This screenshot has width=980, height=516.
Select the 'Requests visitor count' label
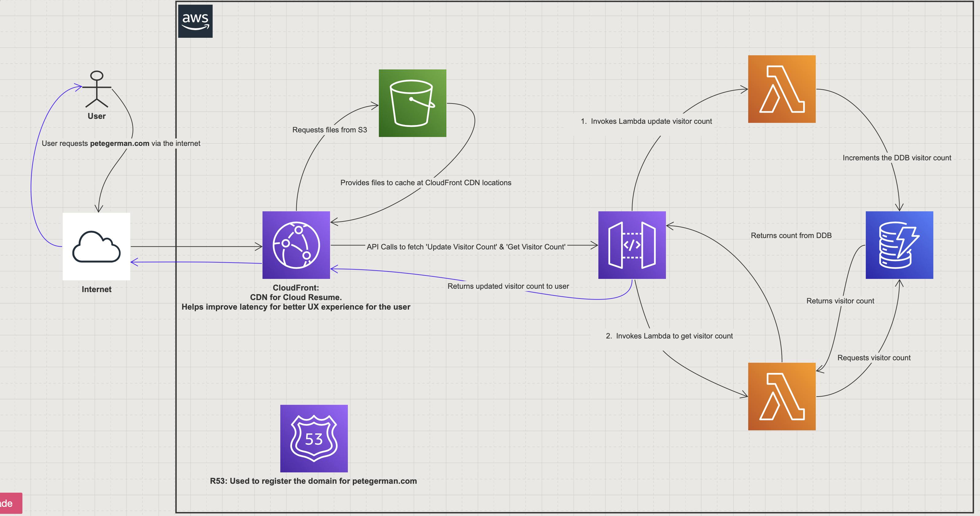(x=874, y=358)
